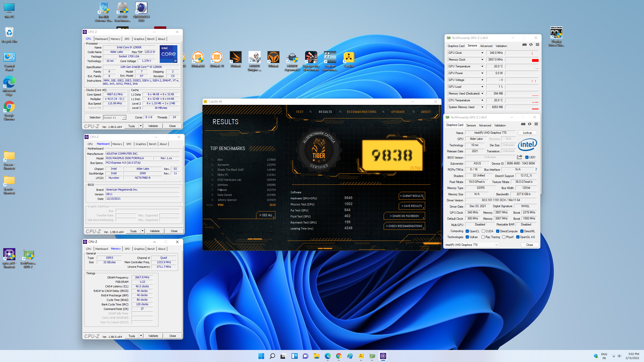Open Search from the taskbar
The image size is (644, 362).
click(x=272, y=356)
